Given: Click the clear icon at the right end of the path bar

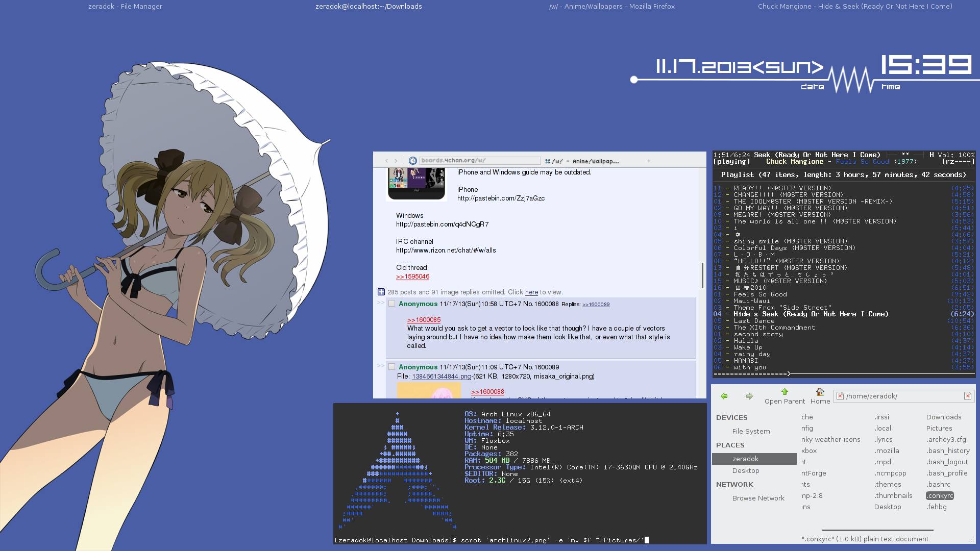Looking at the screenshot, I should point(967,396).
